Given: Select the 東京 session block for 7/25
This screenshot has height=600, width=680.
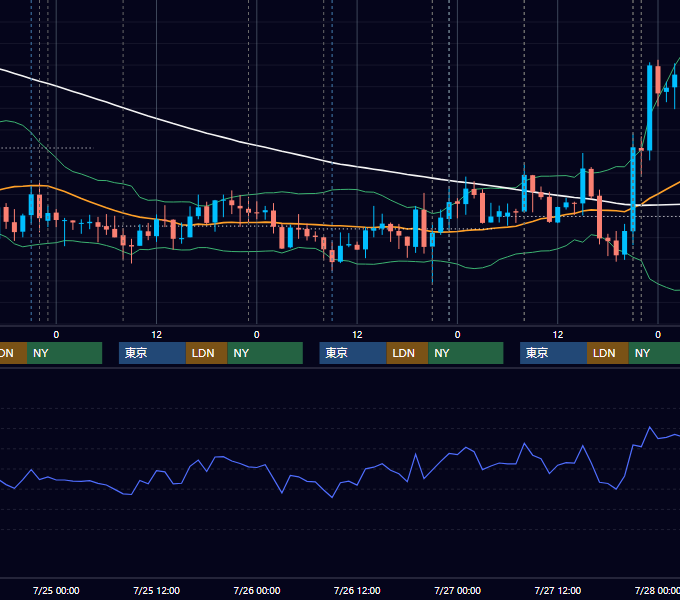Looking at the screenshot, I should [152, 353].
